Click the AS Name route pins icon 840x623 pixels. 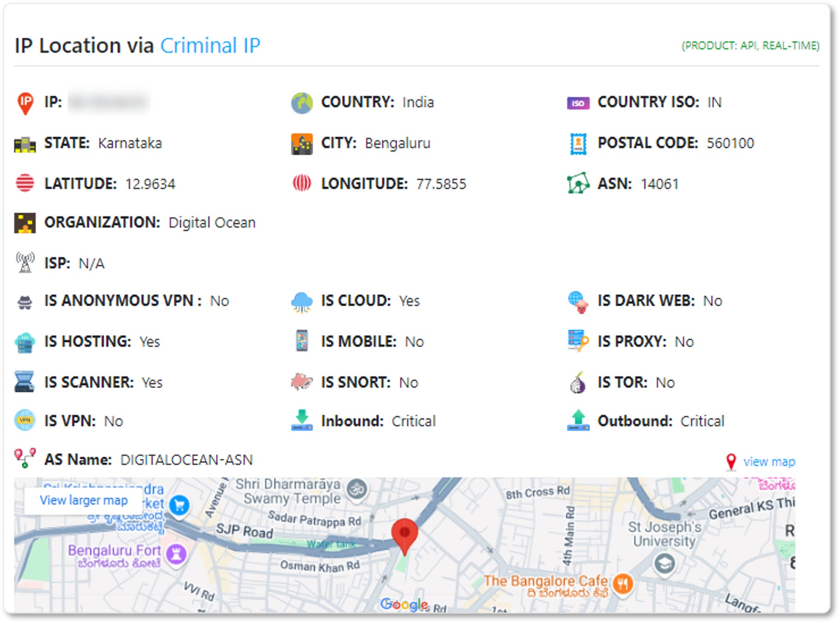point(25,458)
